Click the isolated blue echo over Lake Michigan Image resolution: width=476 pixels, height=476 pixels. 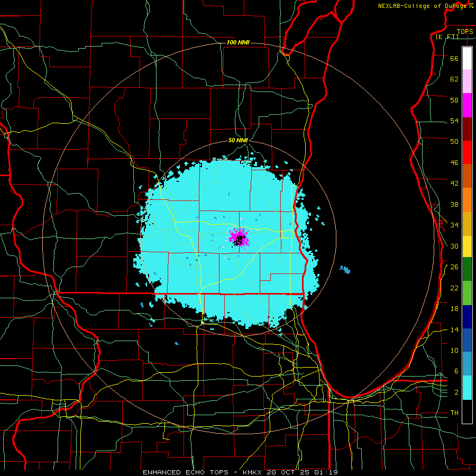tap(345, 269)
